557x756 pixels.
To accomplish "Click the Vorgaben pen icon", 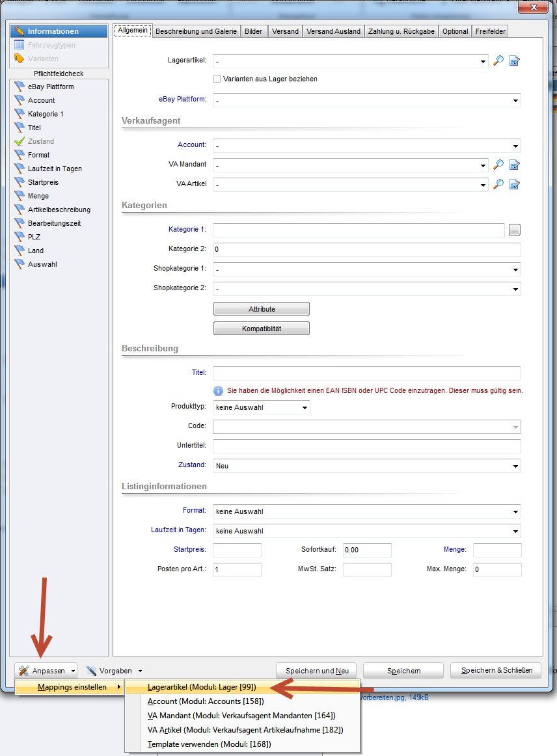I will coord(91,671).
